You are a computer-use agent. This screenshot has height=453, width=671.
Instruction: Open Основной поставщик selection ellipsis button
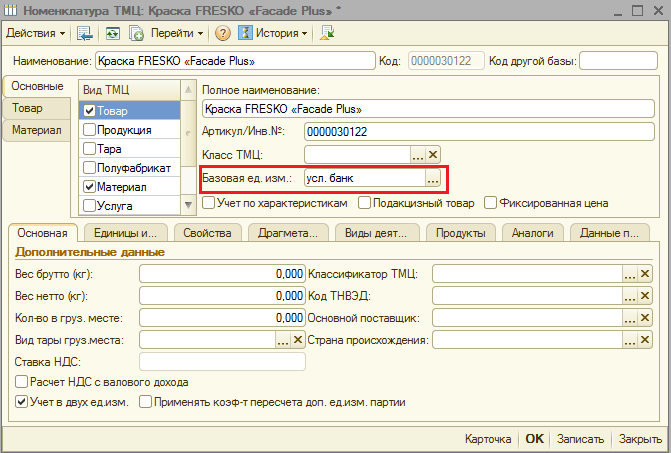[630, 317]
